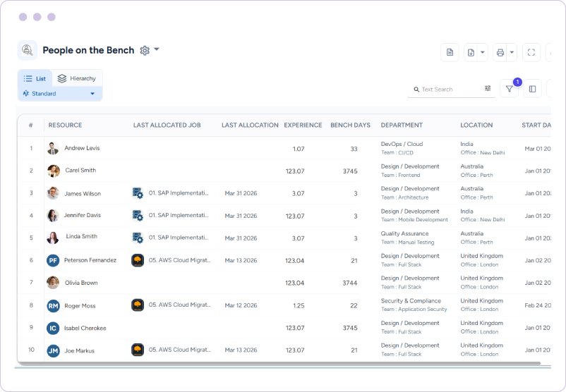Click AWS job icon in Joe Markus row
566x392 pixels.
pyautogui.click(x=138, y=350)
